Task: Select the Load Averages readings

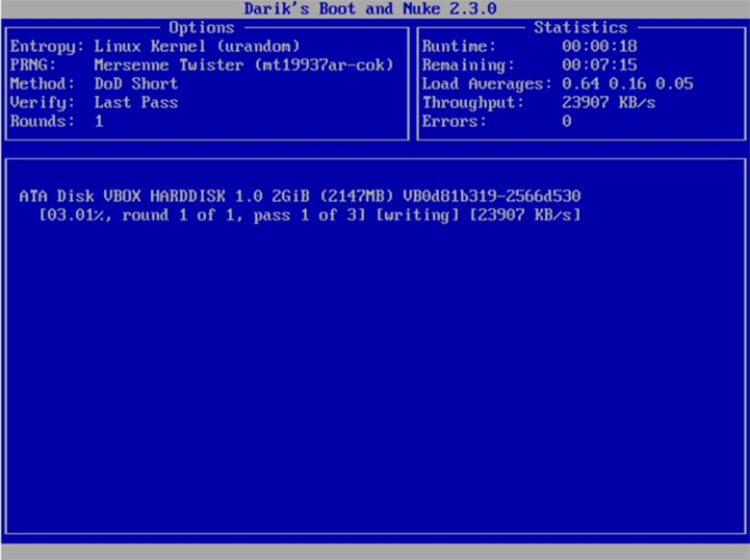Action: (627, 84)
